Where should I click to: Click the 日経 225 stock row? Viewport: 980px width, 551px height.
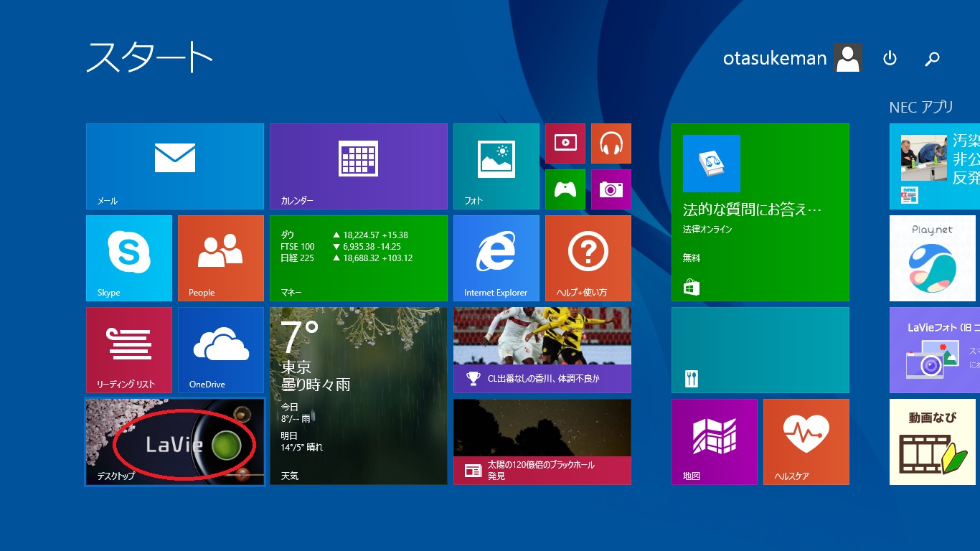pos(347,258)
